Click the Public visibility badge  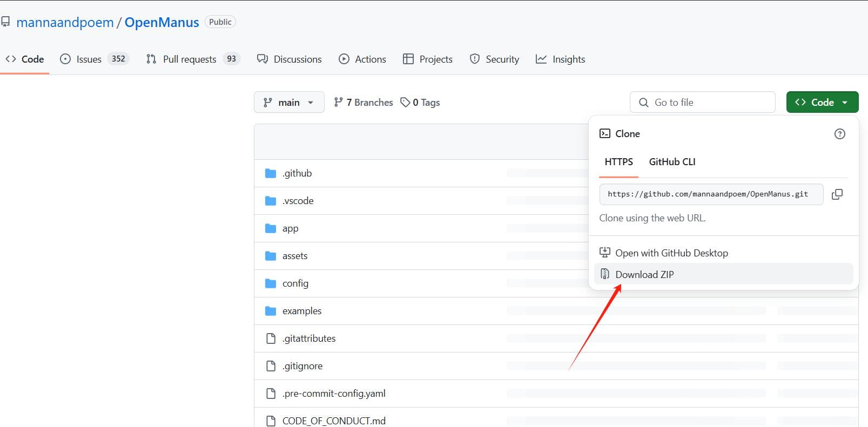tap(220, 22)
